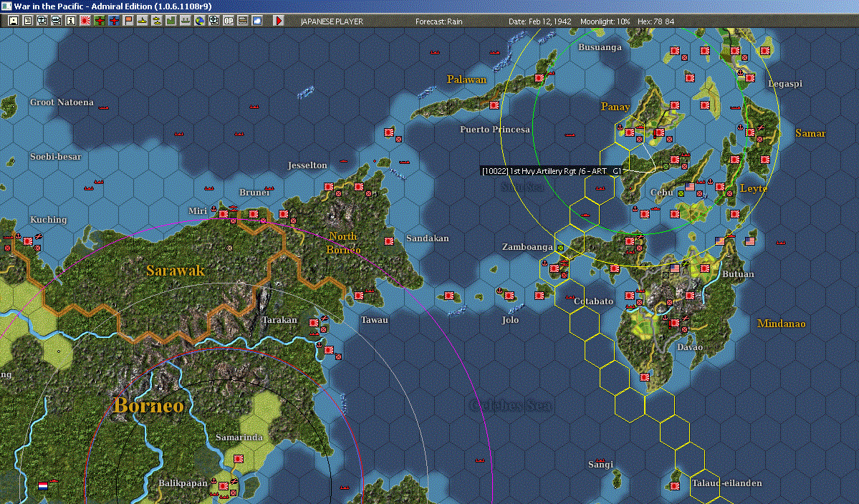The height and width of the screenshot is (504, 859).
Task: Select Japanese unit at Puerto Princesa
Action: [x=494, y=105]
